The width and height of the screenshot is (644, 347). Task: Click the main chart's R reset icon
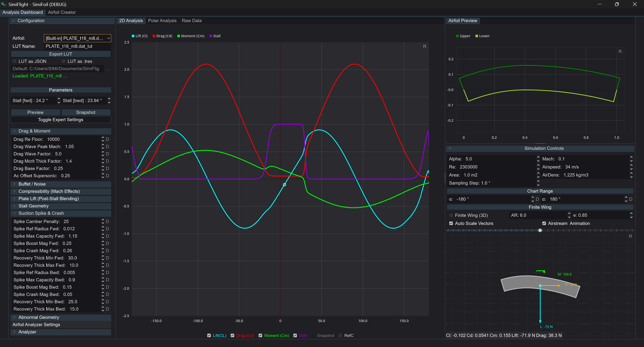pos(425,47)
